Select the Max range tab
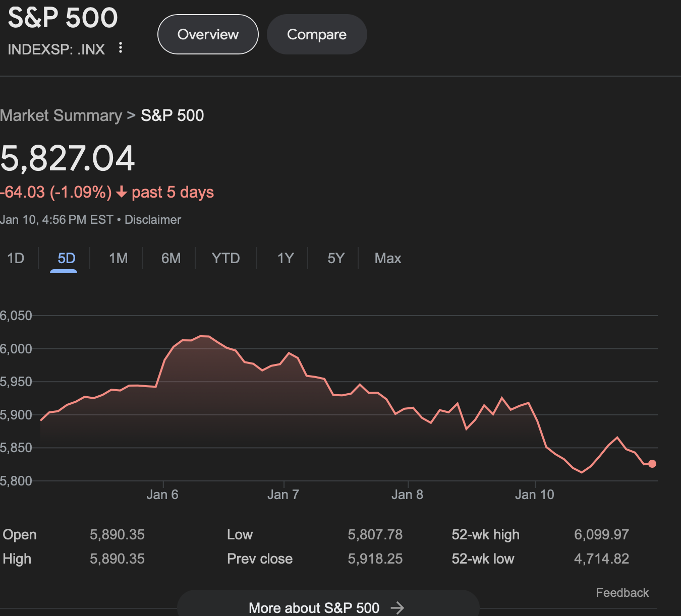Image resolution: width=681 pixels, height=616 pixels. [x=388, y=259]
